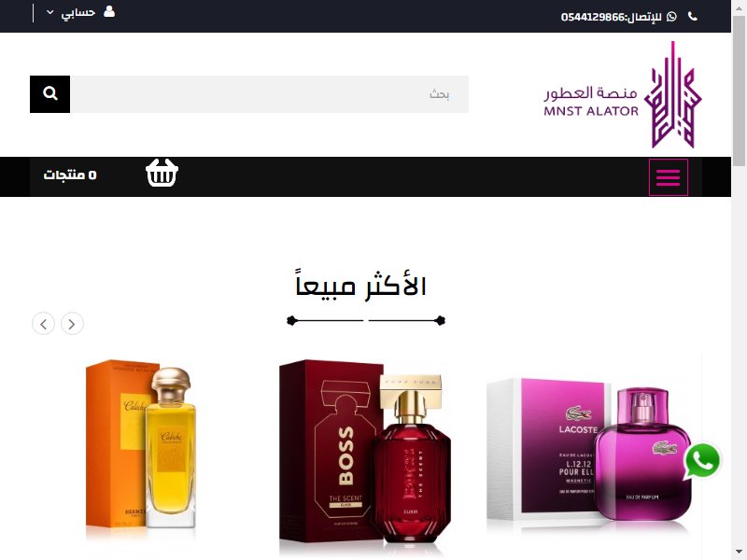Click the magnifier search button
The height and width of the screenshot is (560, 747).
point(50,94)
